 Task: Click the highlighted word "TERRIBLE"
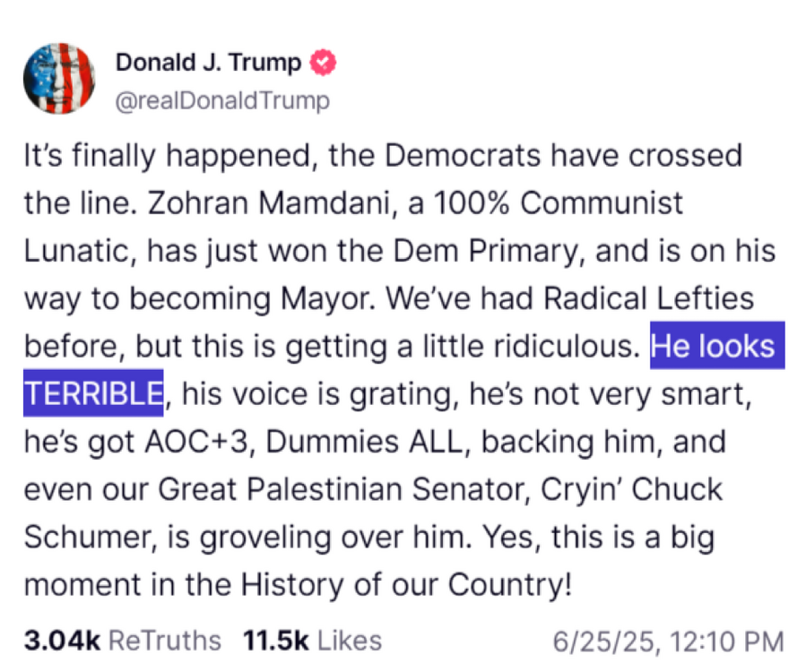coord(93,393)
